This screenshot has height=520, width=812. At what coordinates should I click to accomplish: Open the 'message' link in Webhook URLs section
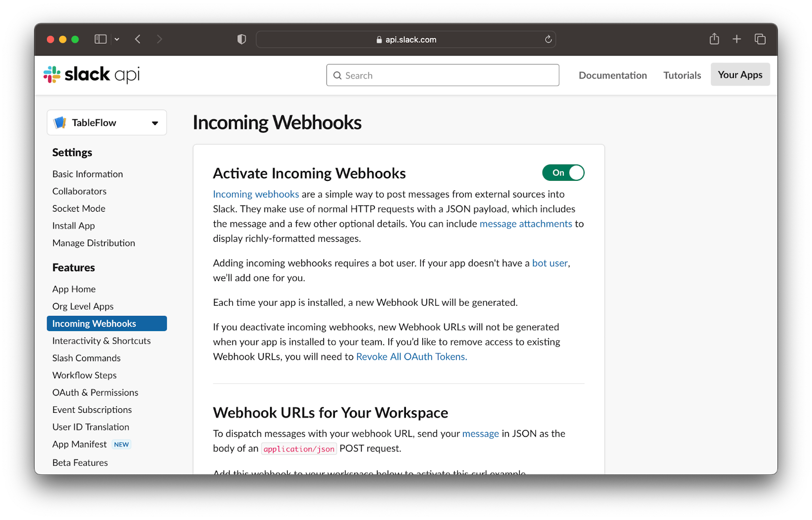tap(481, 434)
